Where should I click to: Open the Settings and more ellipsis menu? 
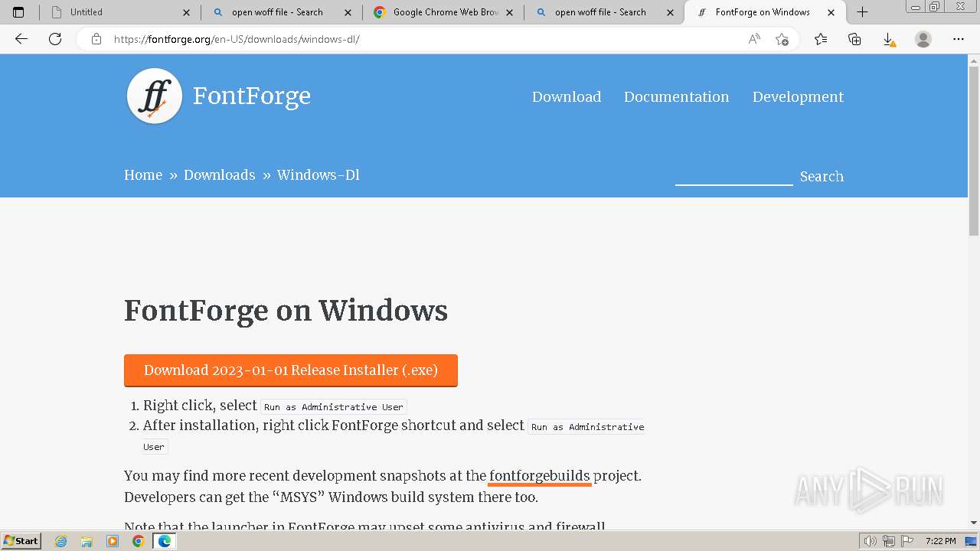[x=959, y=39]
